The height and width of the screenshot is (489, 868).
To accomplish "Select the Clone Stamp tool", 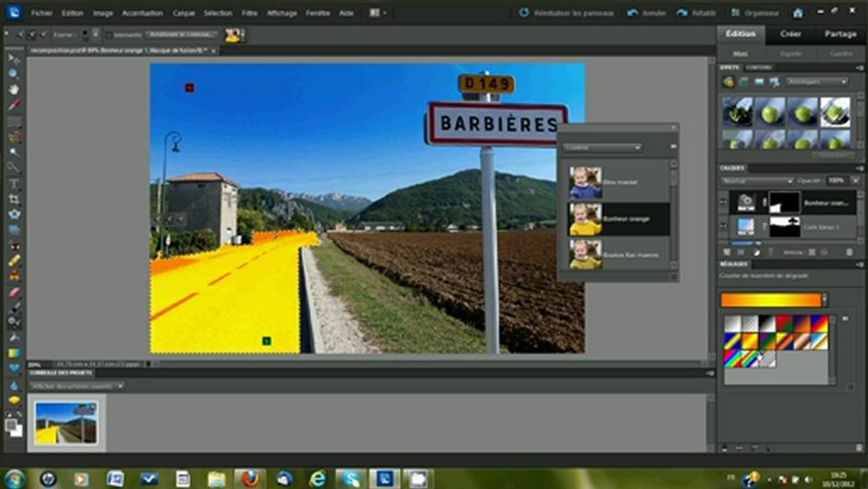I will pos(14,276).
